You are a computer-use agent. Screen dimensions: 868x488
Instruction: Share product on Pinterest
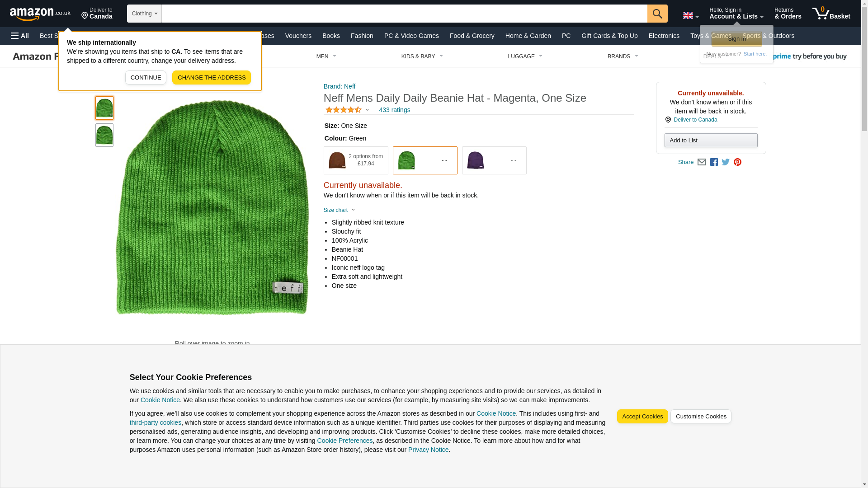click(737, 162)
